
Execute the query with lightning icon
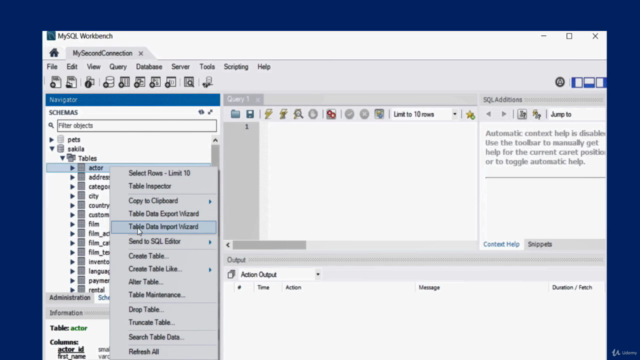pos(268,114)
